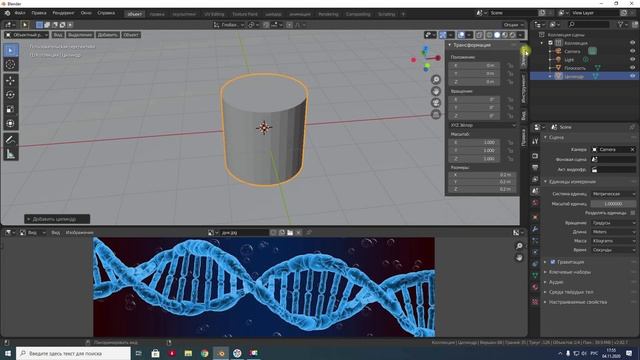Clear the Camera field with its X
This screenshot has height=360, width=640.
click(632, 150)
